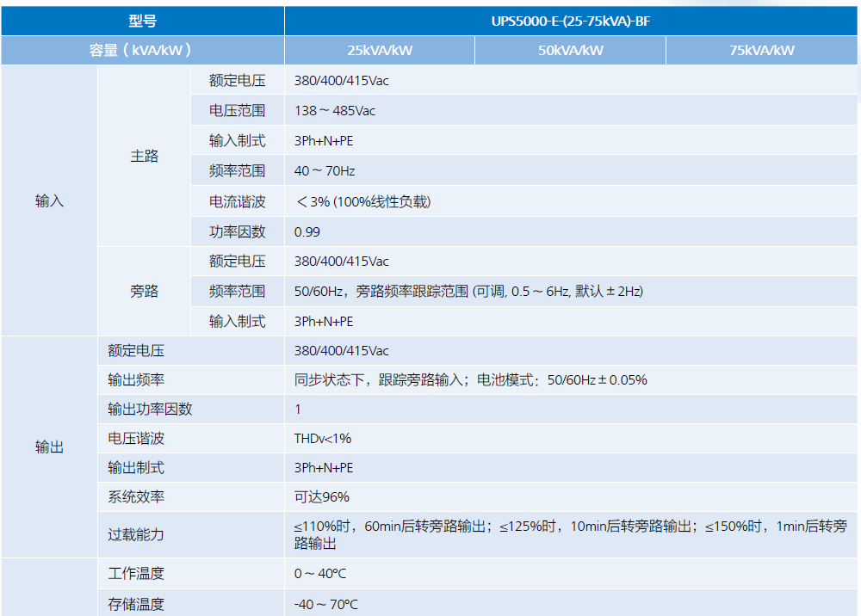Select the 频率范围 label in the 主路 rows
Image resolution: width=861 pixels, height=616 pixels.
click(238, 171)
